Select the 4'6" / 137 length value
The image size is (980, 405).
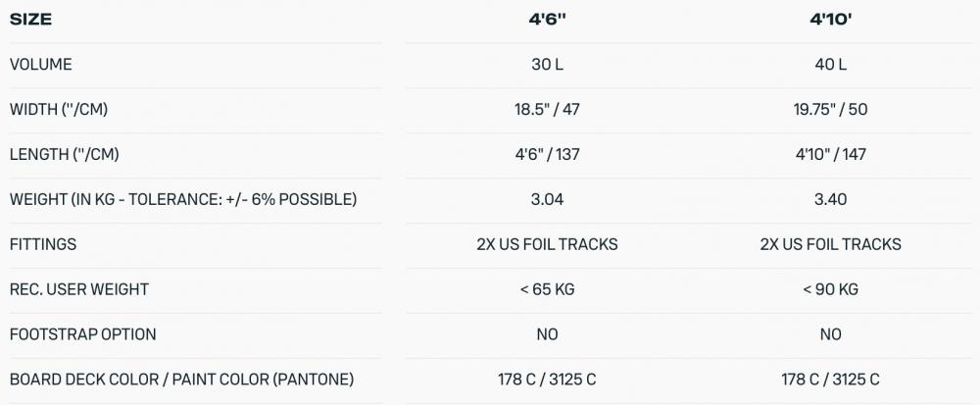(547, 155)
